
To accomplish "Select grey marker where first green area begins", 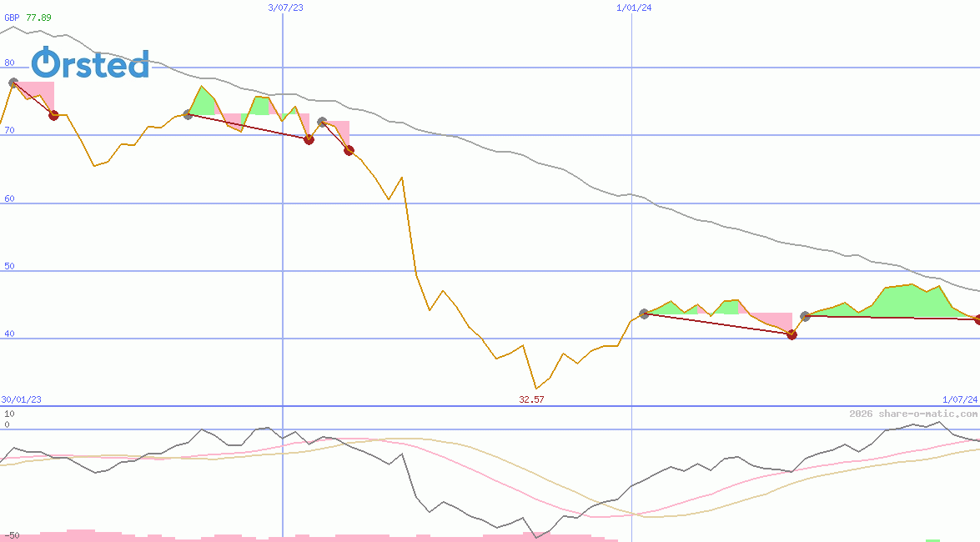I will coord(188,114).
